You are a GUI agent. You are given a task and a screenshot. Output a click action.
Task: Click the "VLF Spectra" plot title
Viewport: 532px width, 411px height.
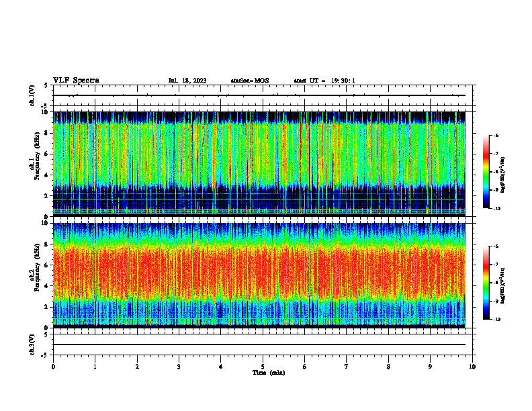click(76, 81)
